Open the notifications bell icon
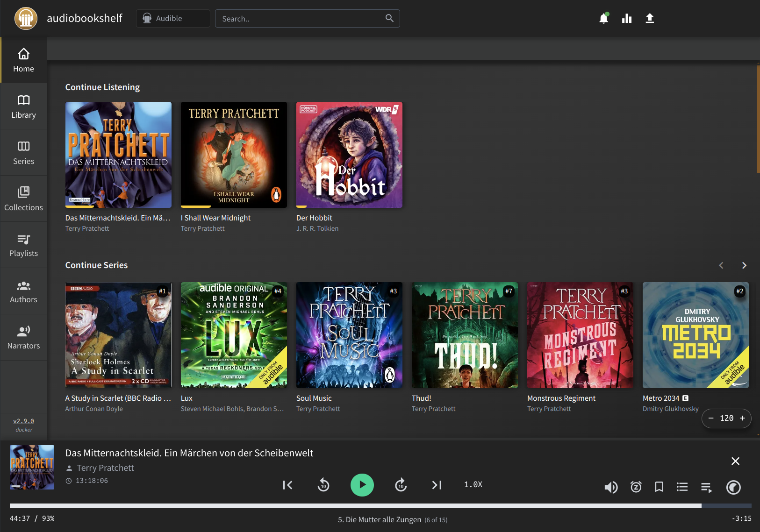This screenshot has height=532, width=760. click(x=603, y=19)
